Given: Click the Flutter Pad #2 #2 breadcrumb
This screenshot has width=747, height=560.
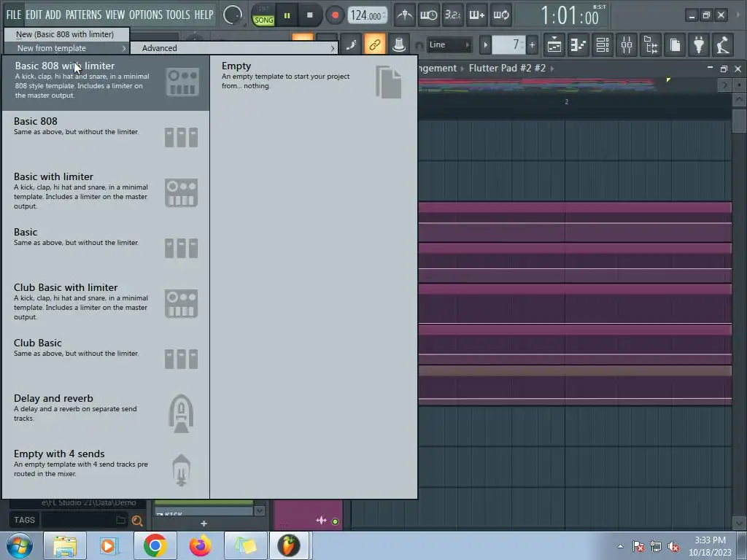Looking at the screenshot, I should [507, 68].
